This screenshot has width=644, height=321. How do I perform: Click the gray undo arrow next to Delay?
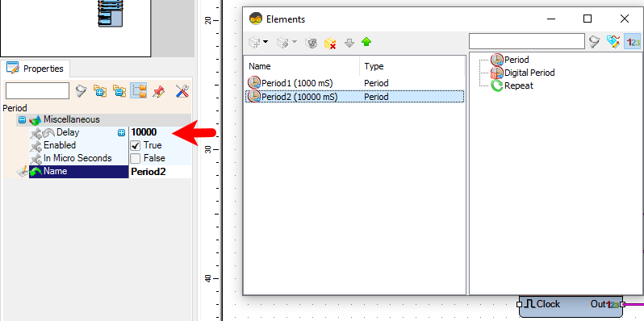coord(49,132)
